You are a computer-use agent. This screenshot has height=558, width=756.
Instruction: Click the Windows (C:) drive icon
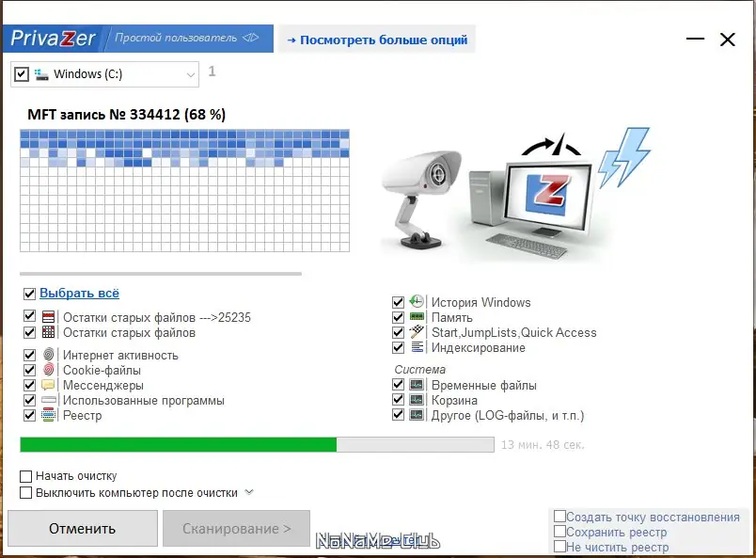pos(41,74)
